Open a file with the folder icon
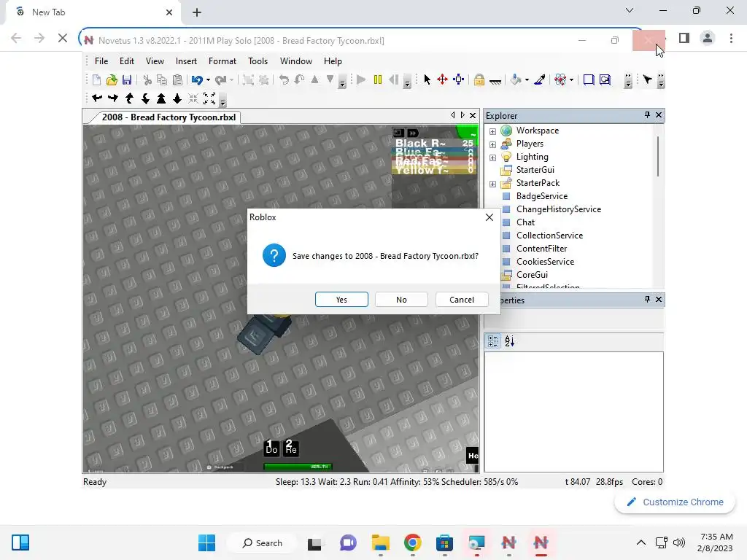 [112, 80]
